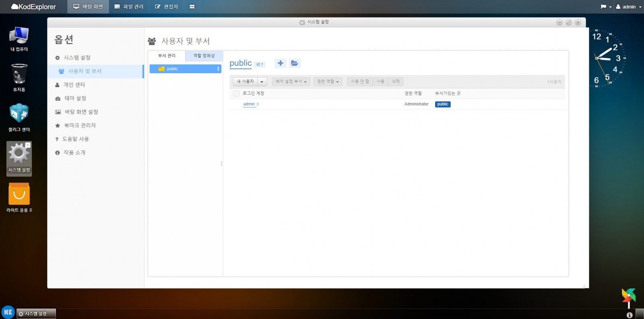Open the 배치 설정 부서 dropdown

(291, 82)
